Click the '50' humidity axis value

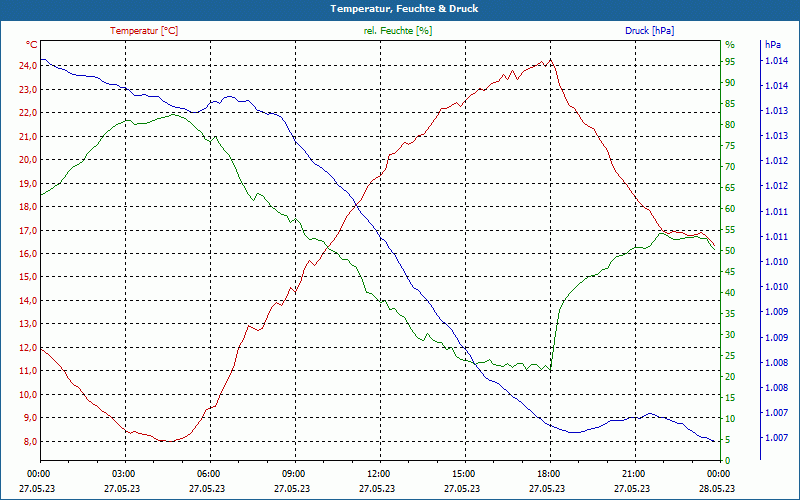(730, 251)
